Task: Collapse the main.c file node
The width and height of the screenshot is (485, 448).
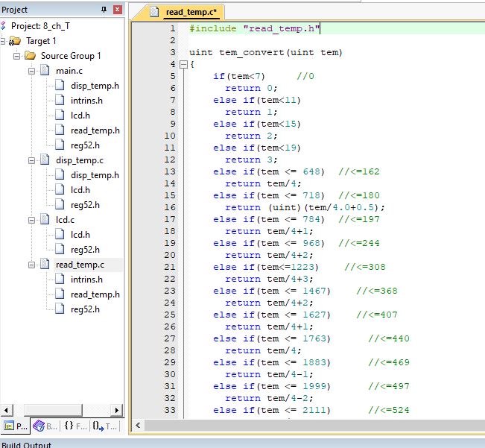Action: pyautogui.click(x=31, y=71)
